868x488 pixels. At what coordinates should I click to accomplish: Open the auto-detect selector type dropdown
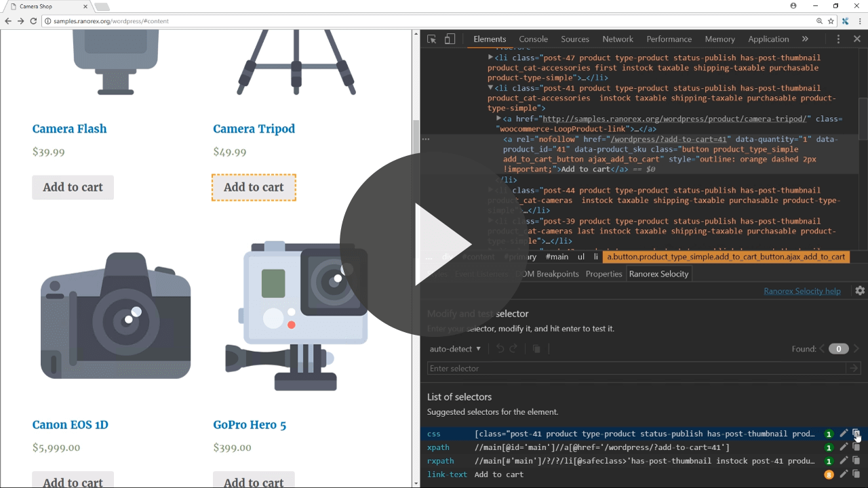click(455, 349)
